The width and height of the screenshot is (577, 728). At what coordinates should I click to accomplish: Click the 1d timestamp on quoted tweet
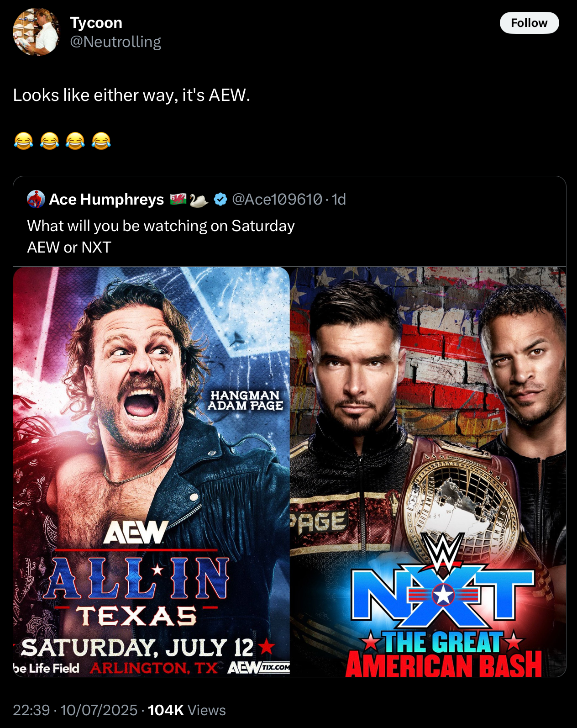339,199
